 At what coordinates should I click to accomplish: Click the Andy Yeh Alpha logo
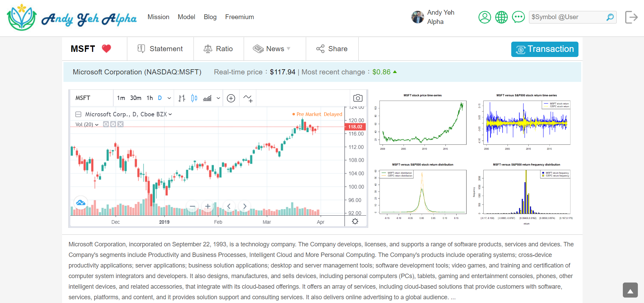coord(72,17)
